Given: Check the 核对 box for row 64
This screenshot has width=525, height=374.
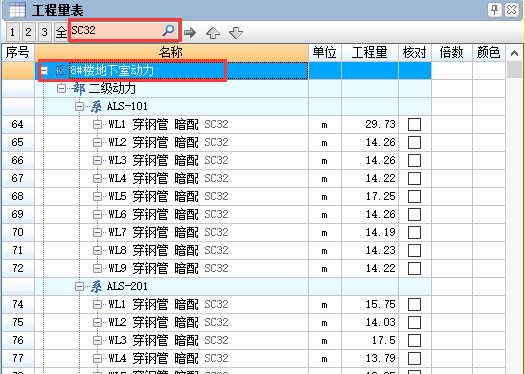Looking at the screenshot, I should tap(415, 125).
